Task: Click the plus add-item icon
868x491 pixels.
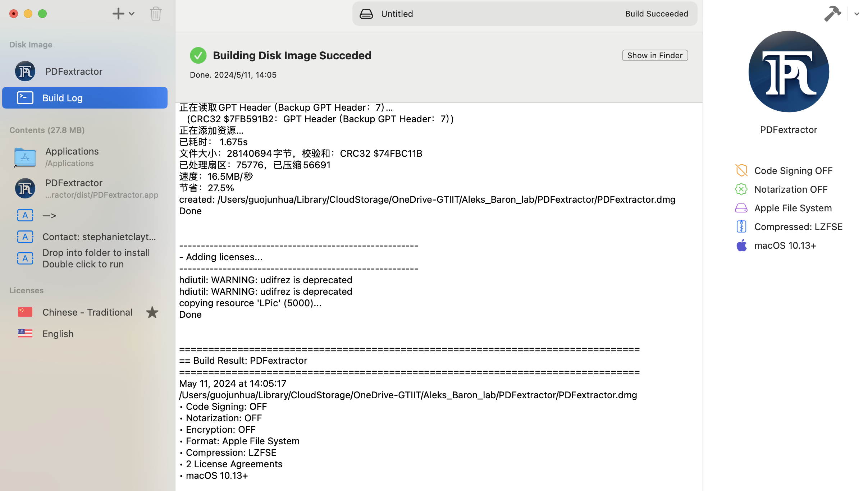Action: pos(118,14)
